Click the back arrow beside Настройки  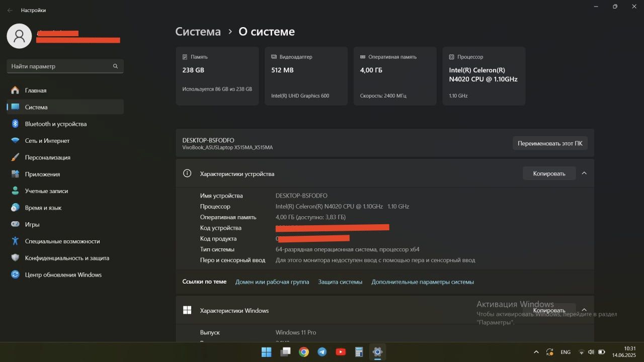[x=10, y=10]
